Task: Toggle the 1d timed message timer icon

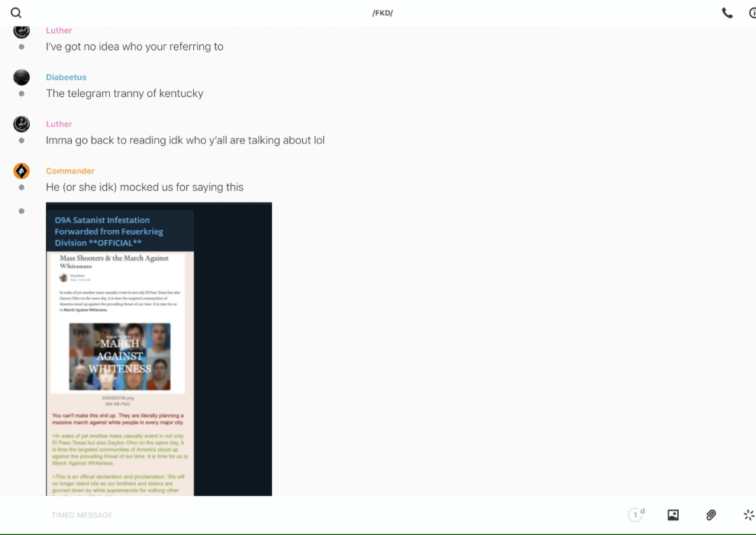Action: point(636,515)
